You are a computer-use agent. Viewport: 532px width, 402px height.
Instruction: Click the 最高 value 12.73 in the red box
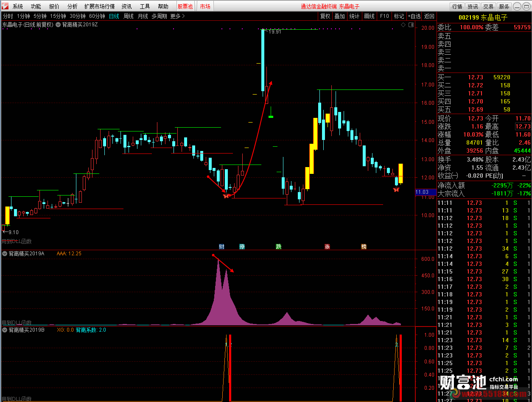(523, 126)
